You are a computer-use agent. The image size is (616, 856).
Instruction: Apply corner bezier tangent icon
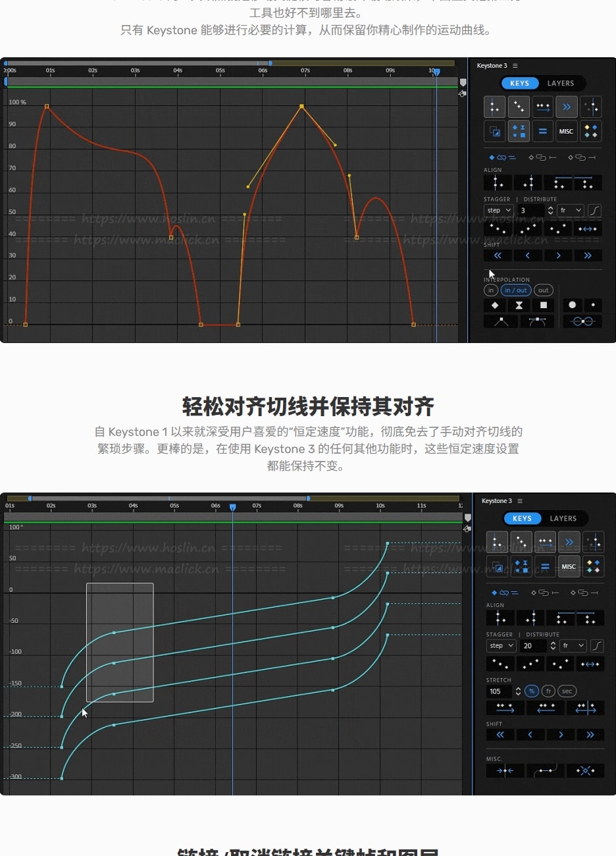pos(501,321)
